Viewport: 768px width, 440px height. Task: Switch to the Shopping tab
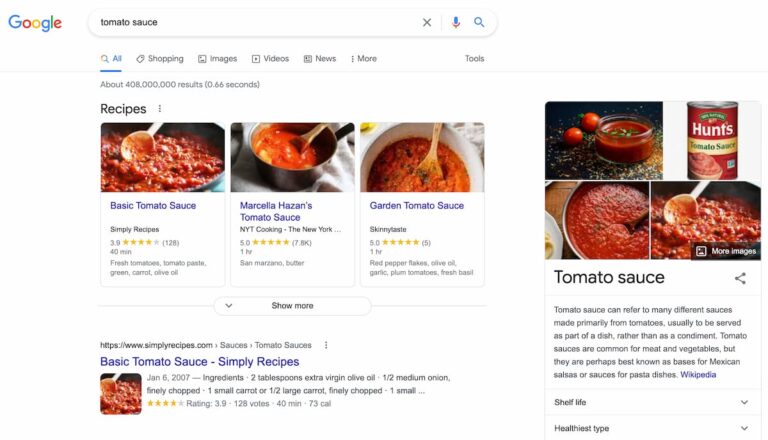point(160,59)
